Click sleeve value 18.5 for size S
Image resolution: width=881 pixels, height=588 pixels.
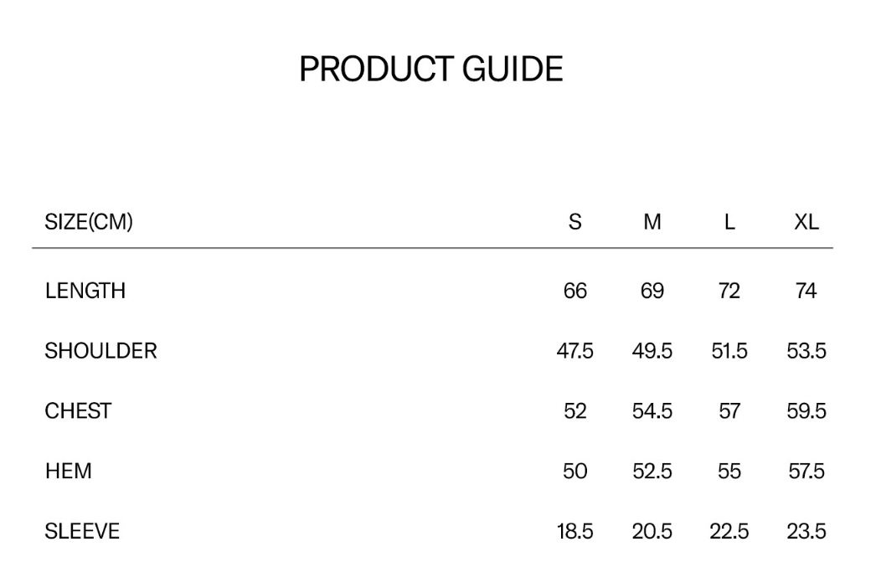tap(574, 531)
